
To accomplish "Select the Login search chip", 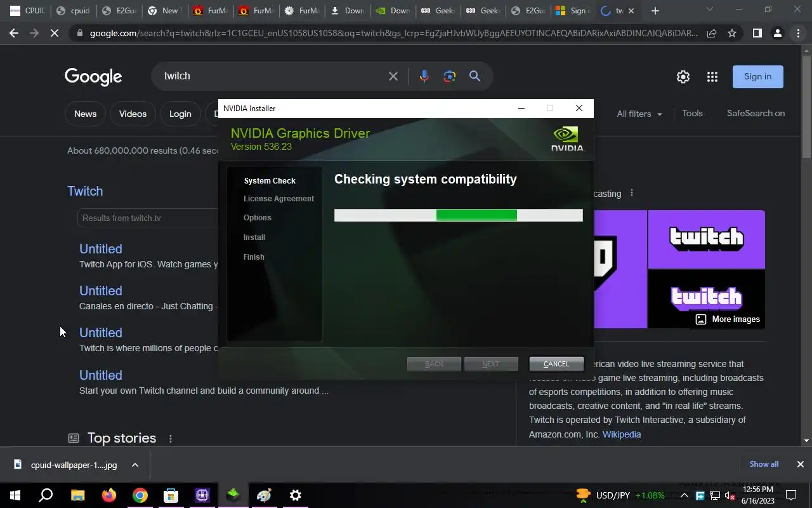I will point(180,114).
